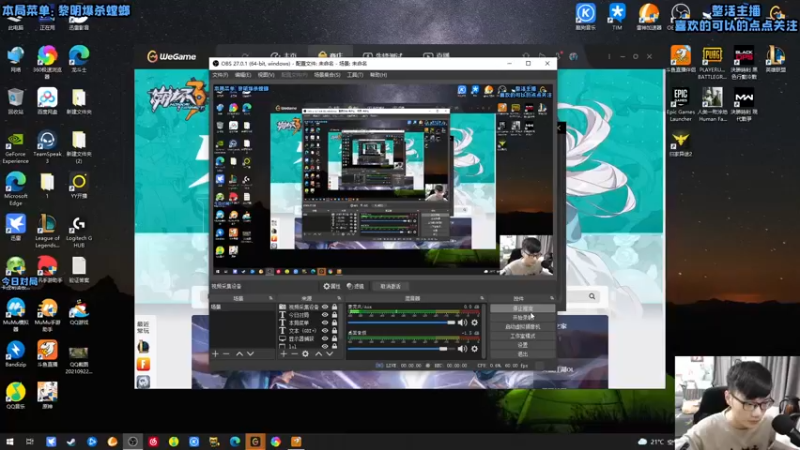Screen dimensions: 800x450
Task: Open Bandizip desktop shortcut
Action: pos(15,354)
